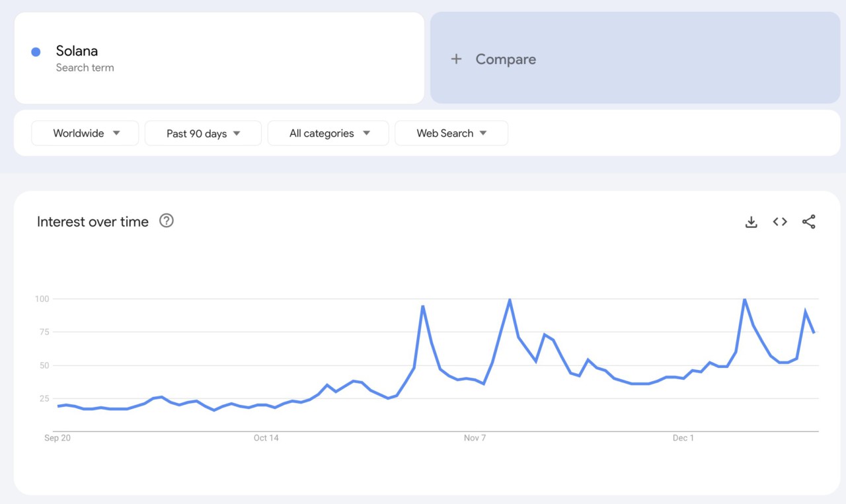Share the Interest over time chart
The image size is (846, 504).
coord(809,222)
